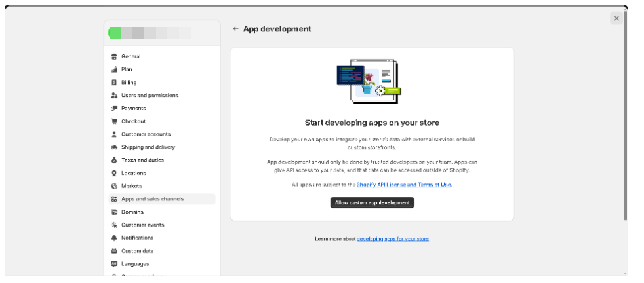The height and width of the screenshot is (283, 644).
Task: Select Languages in the settings menu
Action: tap(135, 264)
